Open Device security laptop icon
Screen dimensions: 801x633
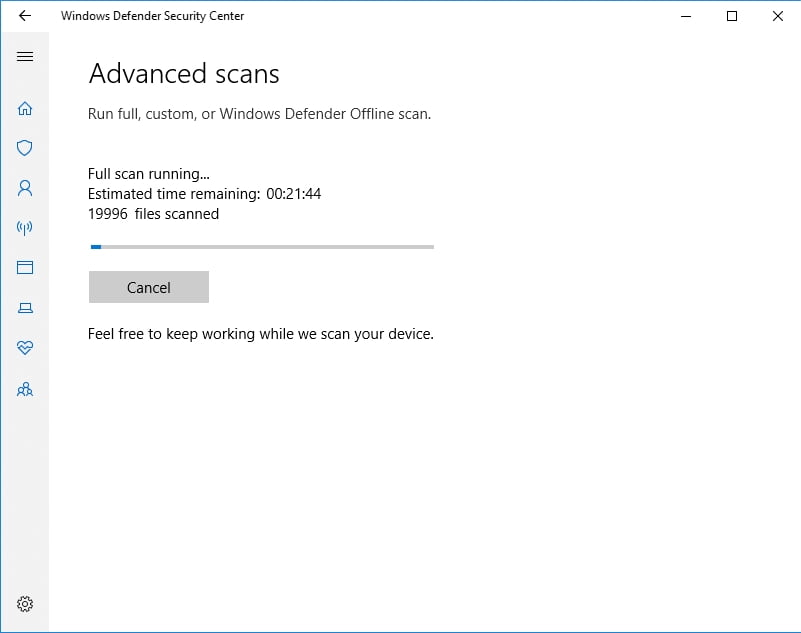pyautogui.click(x=25, y=308)
